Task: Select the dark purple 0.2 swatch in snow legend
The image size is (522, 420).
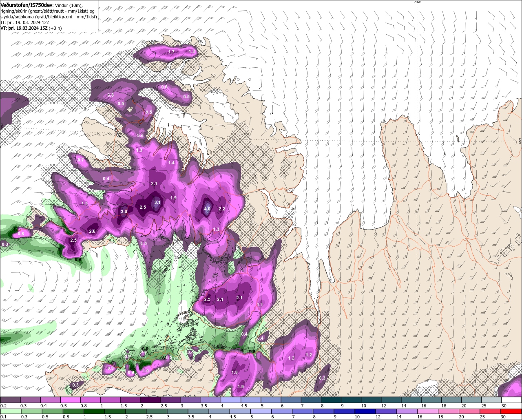Action: click(10, 400)
